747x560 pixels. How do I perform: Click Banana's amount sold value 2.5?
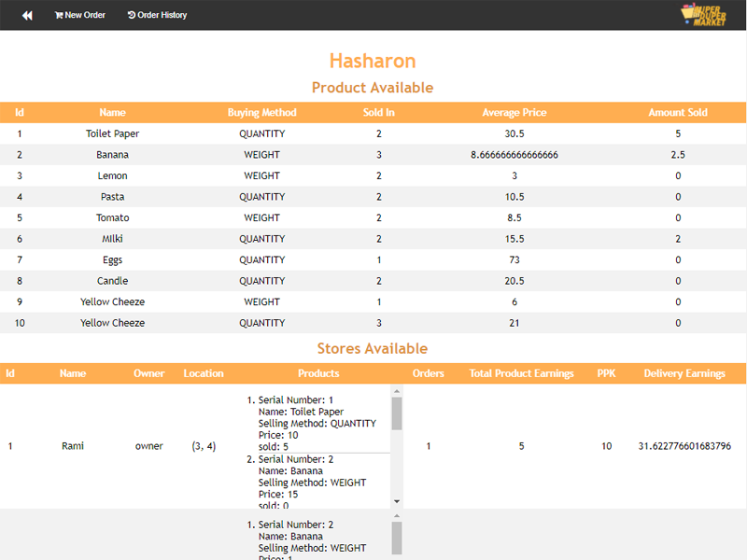tap(678, 155)
